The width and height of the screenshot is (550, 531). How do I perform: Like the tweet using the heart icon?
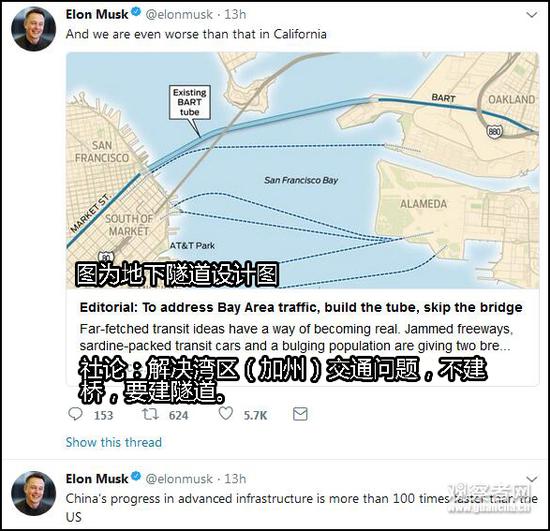tap(226, 414)
